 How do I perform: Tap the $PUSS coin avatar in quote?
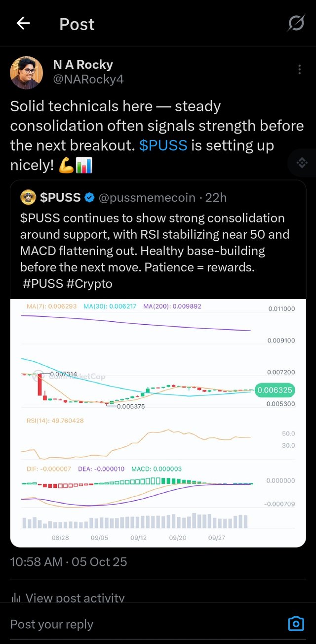tap(28, 198)
